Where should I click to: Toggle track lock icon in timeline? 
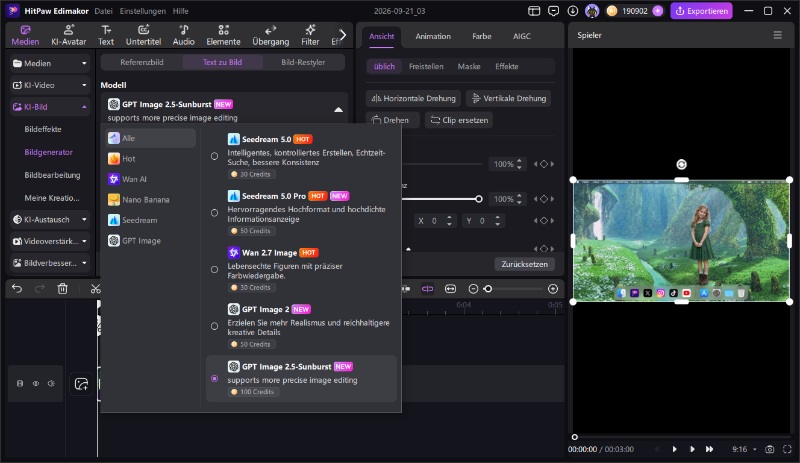point(20,383)
